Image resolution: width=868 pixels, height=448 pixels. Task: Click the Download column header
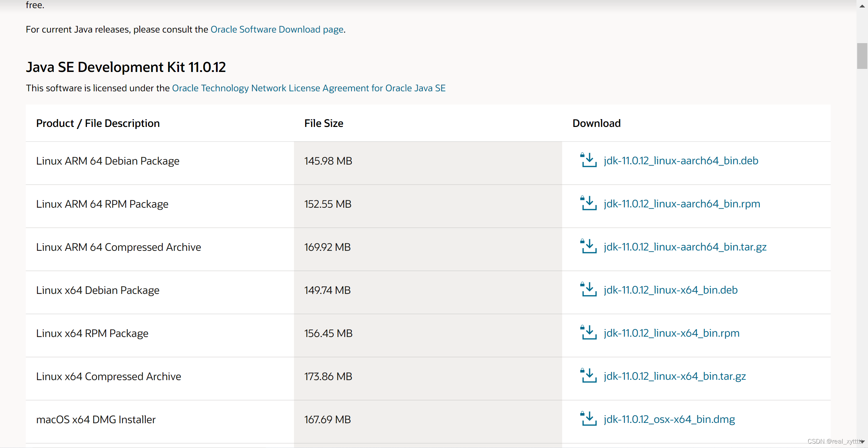[x=596, y=123]
